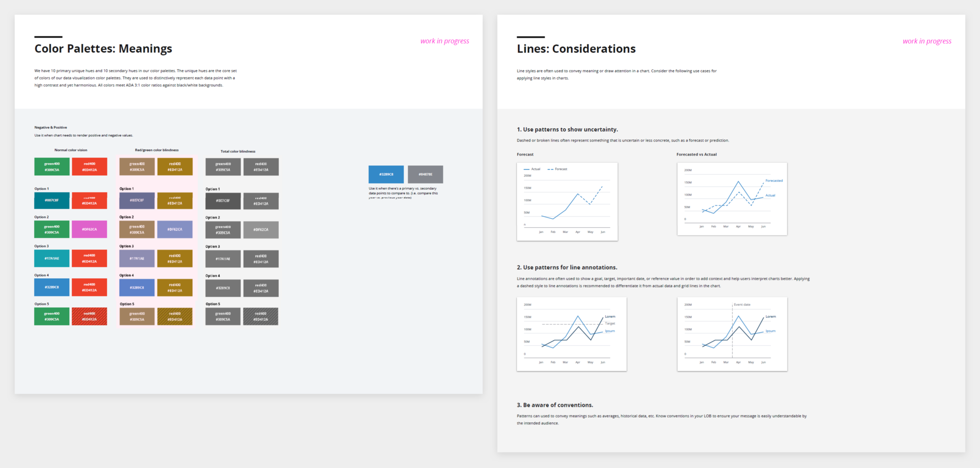Open the Forecasted vs Actual chart
Screen dimensions: 980x468
pos(731,199)
